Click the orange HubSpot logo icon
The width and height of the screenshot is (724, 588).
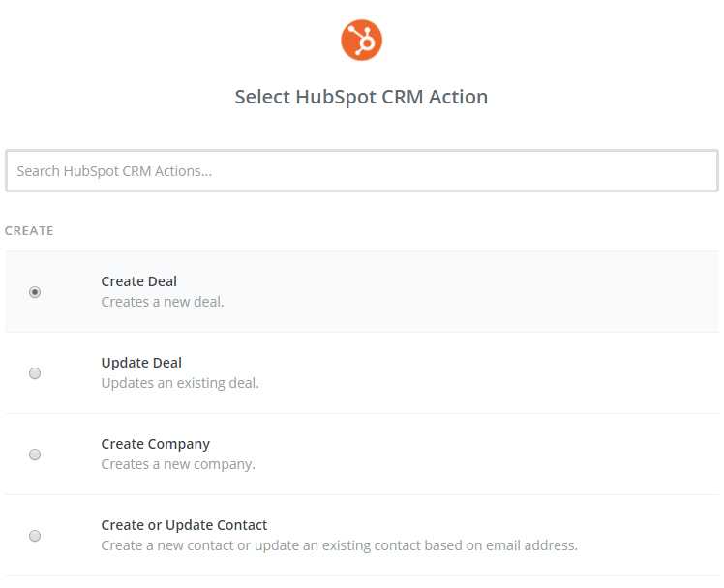(x=362, y=40)
